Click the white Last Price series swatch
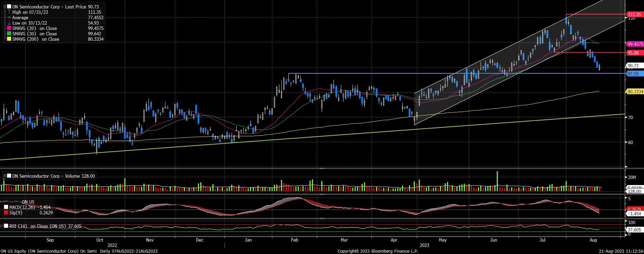 9,7
